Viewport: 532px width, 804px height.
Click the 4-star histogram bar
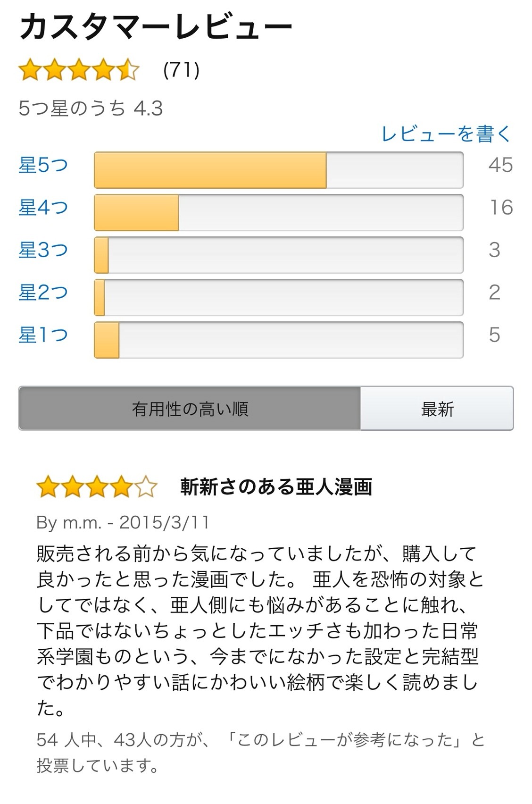[x=279, y=213]
